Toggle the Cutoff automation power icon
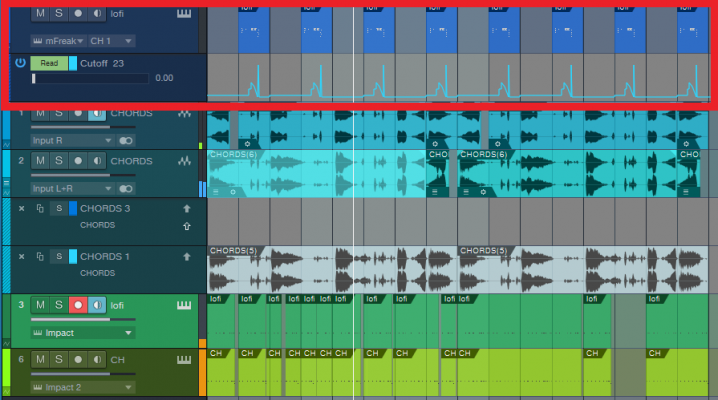Viewport: 718px width, 400px height. click(x=20, y=63)
